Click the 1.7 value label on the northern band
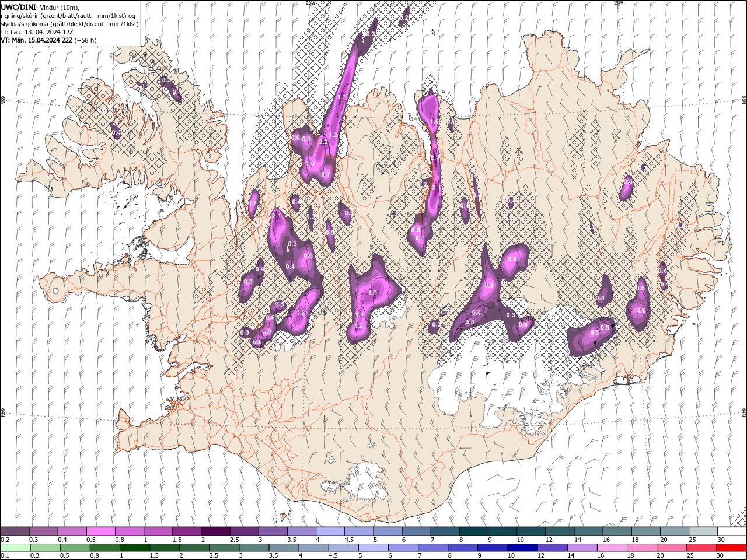 pos(342,97)
